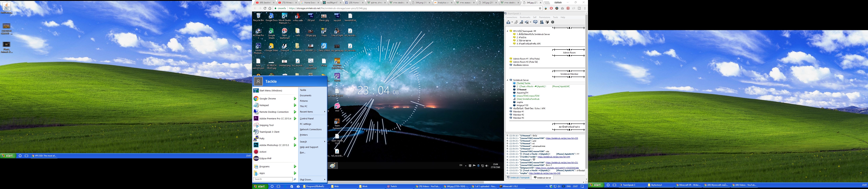Expand the Shut Down options
This screenshot has width=868, height=189.
[x=312, y=180]
